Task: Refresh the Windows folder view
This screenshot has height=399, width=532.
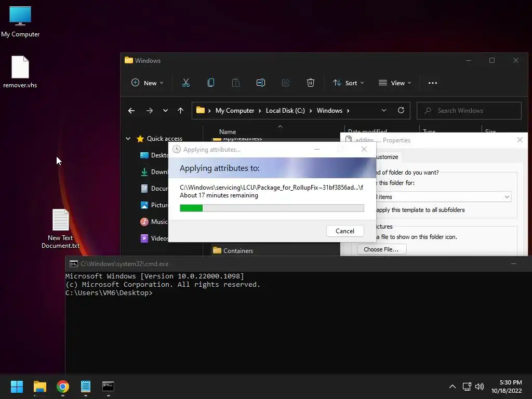Action: [401, 110]
